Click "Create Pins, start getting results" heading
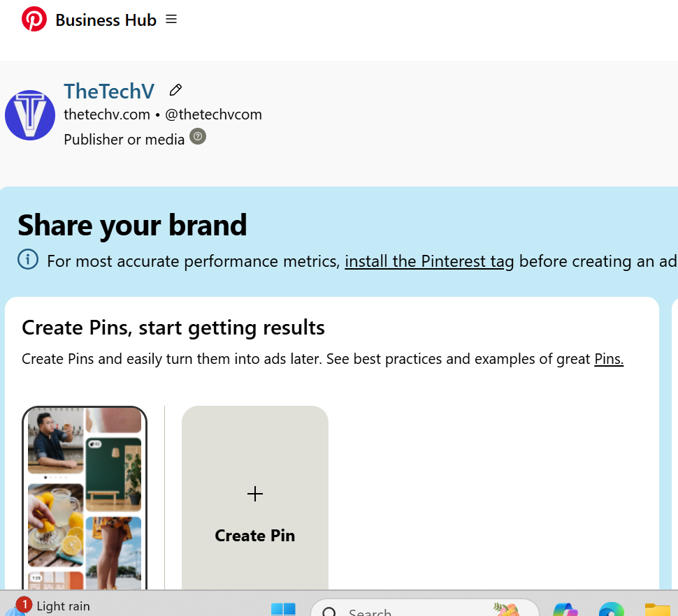 click(x=173, y=328)
